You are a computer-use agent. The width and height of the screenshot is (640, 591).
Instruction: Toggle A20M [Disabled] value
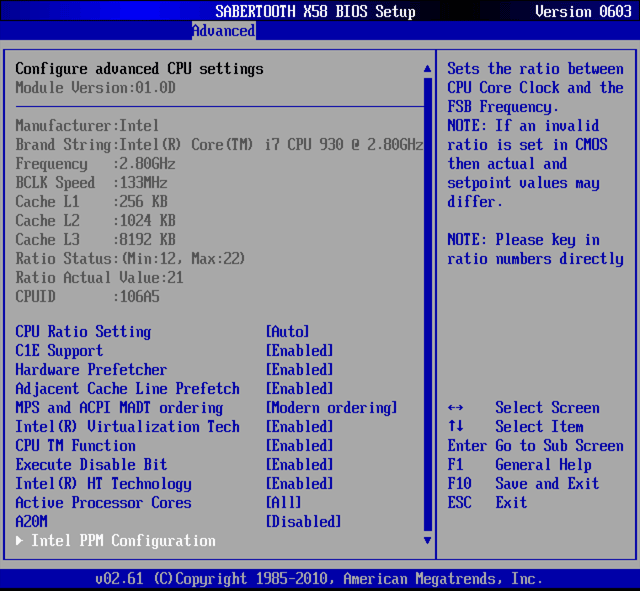coord(303,522)
